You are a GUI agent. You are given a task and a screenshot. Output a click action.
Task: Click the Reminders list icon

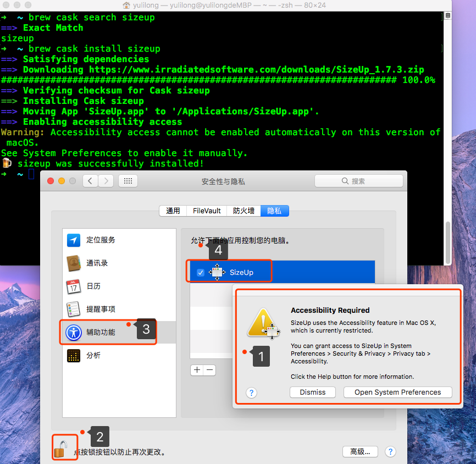pos(73,309)
